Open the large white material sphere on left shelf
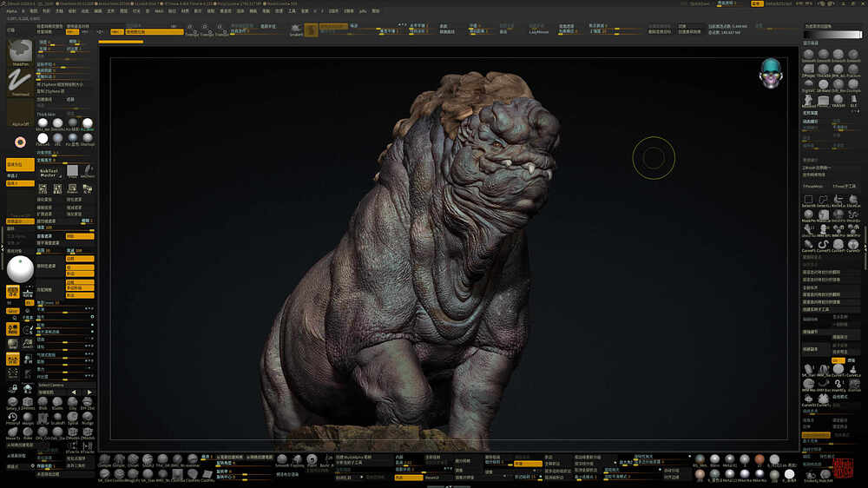Screen dimensions: 868x488 21,269
